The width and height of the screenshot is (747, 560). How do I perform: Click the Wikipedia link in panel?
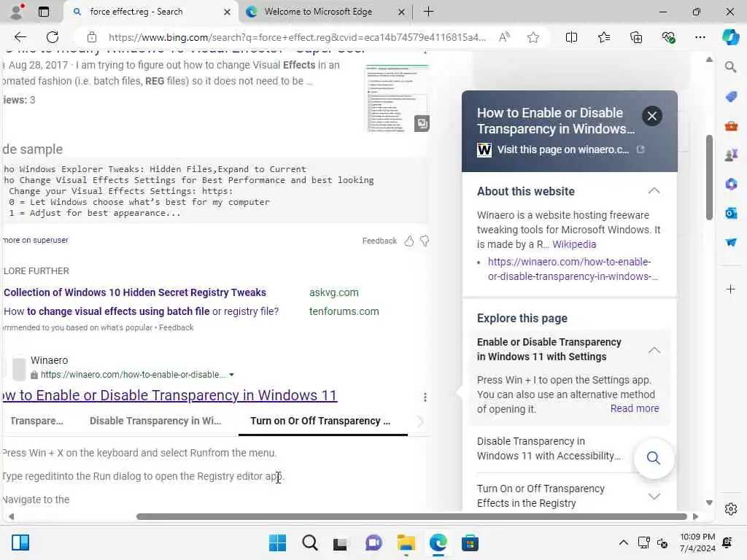click(573, 244)
